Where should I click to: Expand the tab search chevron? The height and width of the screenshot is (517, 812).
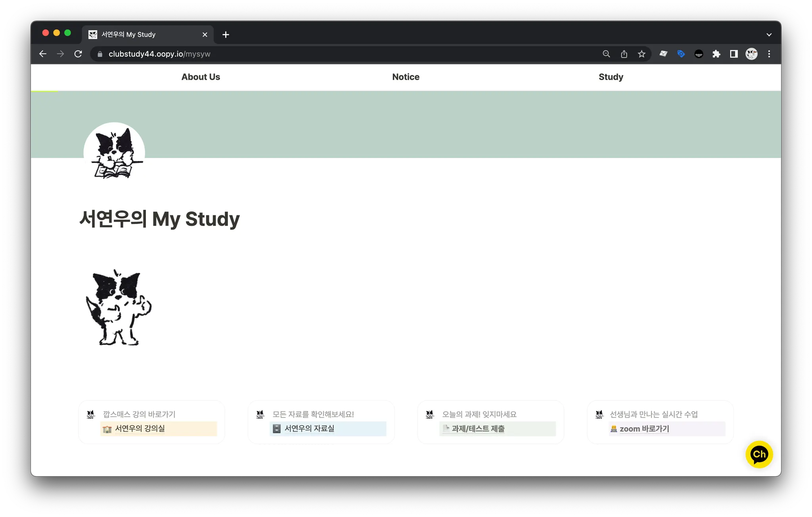(769, 35)
